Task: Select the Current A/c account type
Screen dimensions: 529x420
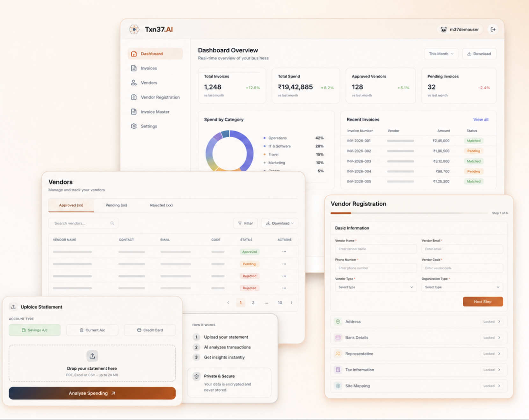Action: (x=92, y=330)
